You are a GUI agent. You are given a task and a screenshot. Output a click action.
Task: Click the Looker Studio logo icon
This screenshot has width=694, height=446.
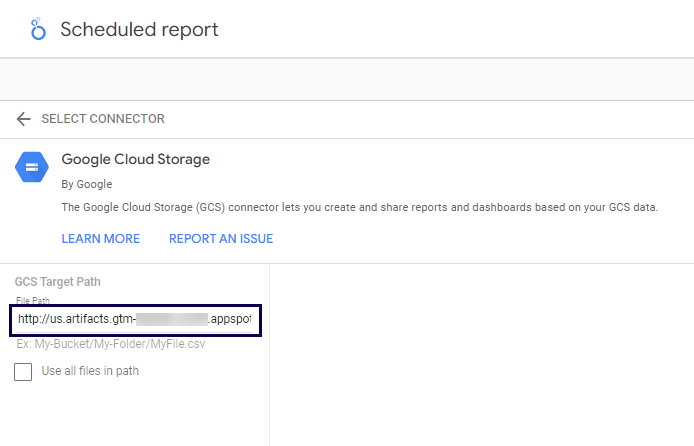point(38,29)
